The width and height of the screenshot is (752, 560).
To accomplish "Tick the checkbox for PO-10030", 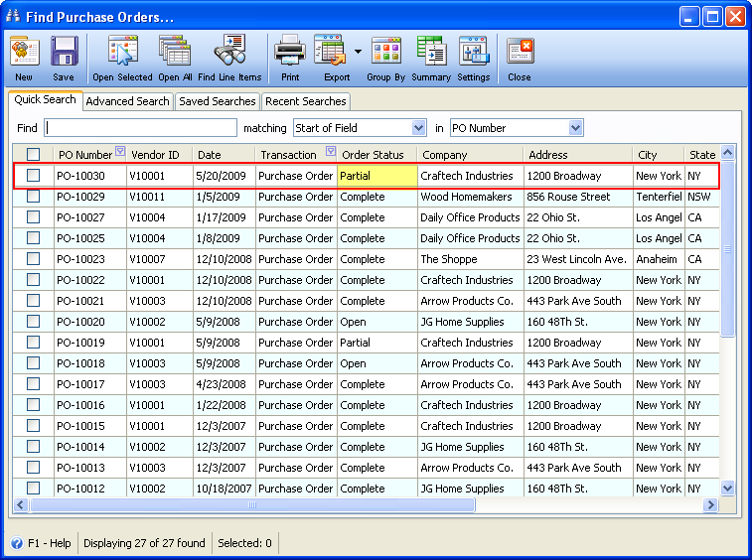I will (x=34, y=176).
